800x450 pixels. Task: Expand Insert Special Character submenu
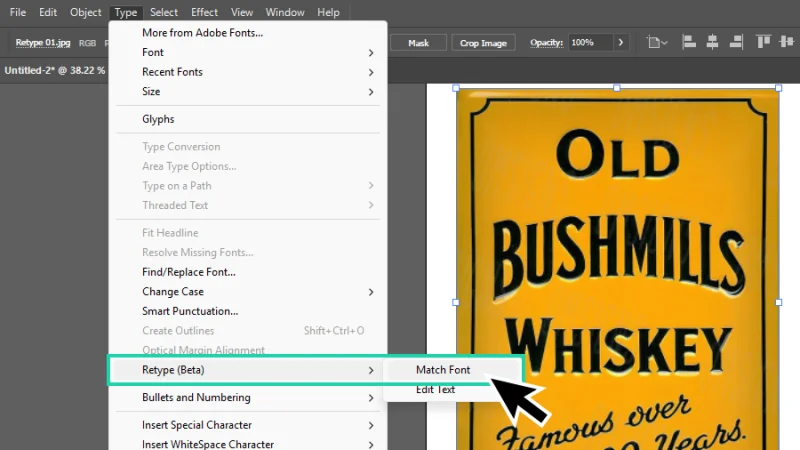[x=248, y=425]
